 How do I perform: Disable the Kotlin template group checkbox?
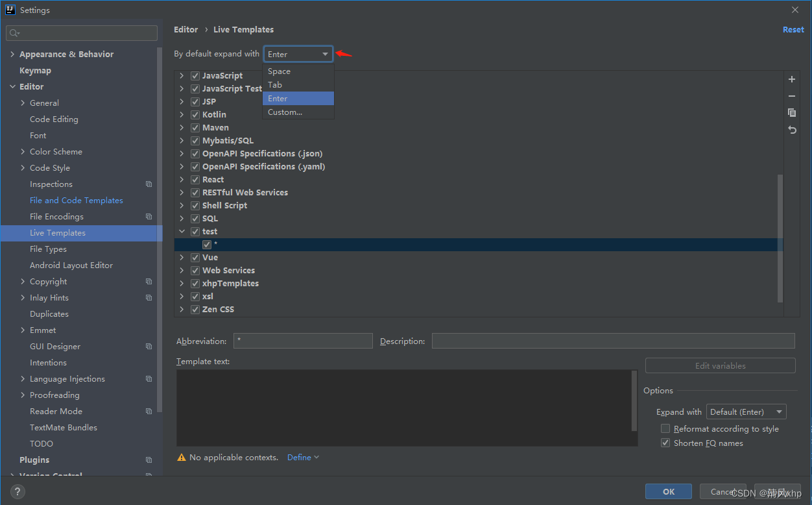[195, 115]
